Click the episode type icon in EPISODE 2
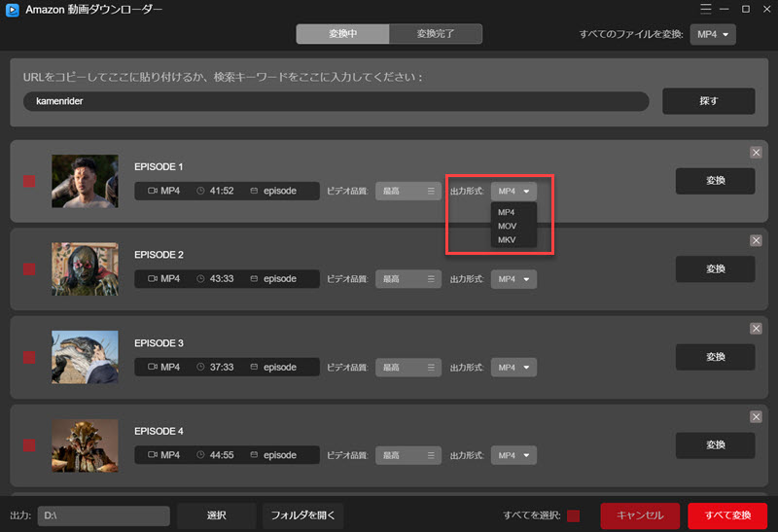 point(254,279)
